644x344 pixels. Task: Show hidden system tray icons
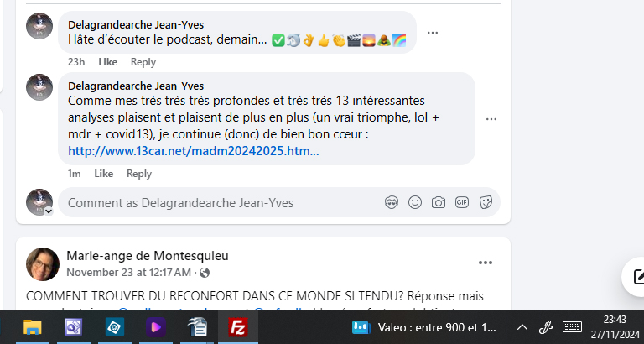pos(522,327)
